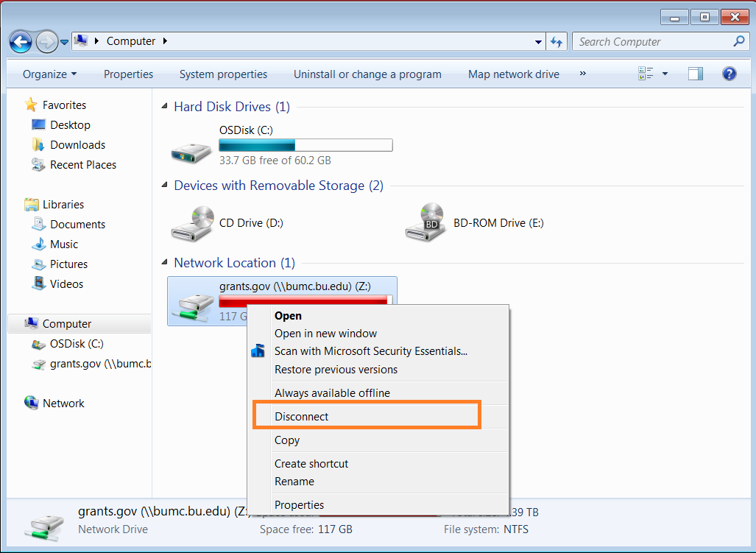Open the Documents library
The width and height of the screenshot is (756, 553).
coord(77,224)
